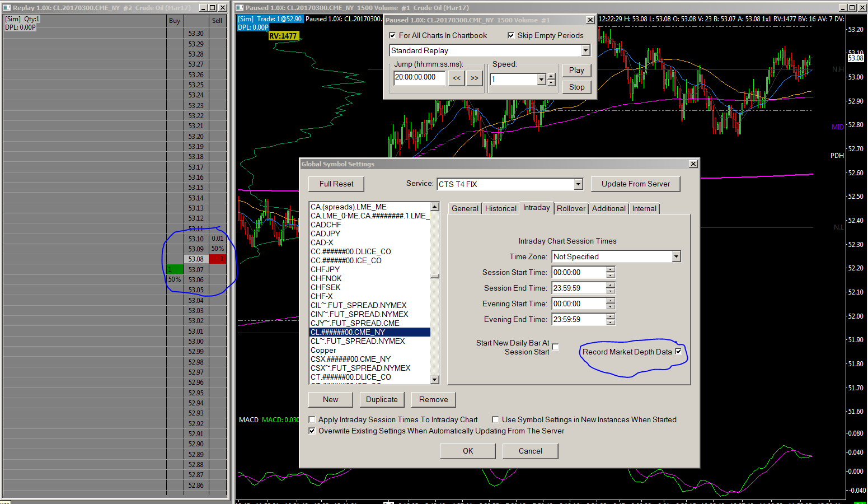
Task: Select CADCHF in symbol list
Action: [x=370, y=225]
